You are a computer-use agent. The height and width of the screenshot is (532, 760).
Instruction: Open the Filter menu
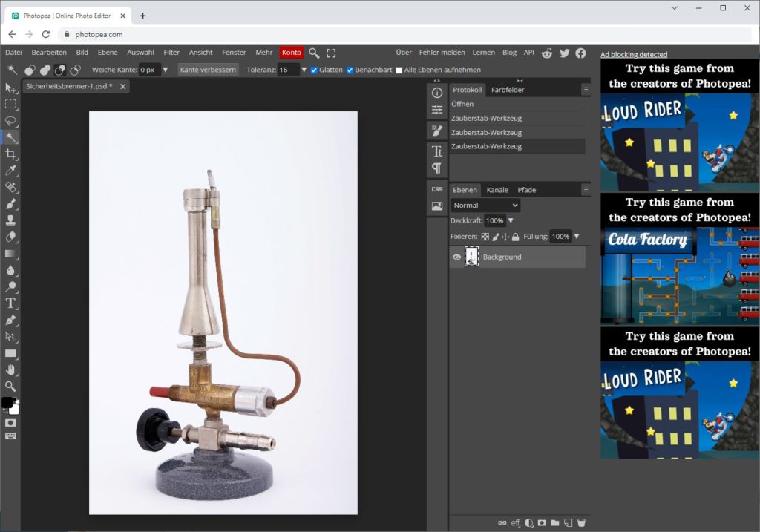[x=171, y=53]
